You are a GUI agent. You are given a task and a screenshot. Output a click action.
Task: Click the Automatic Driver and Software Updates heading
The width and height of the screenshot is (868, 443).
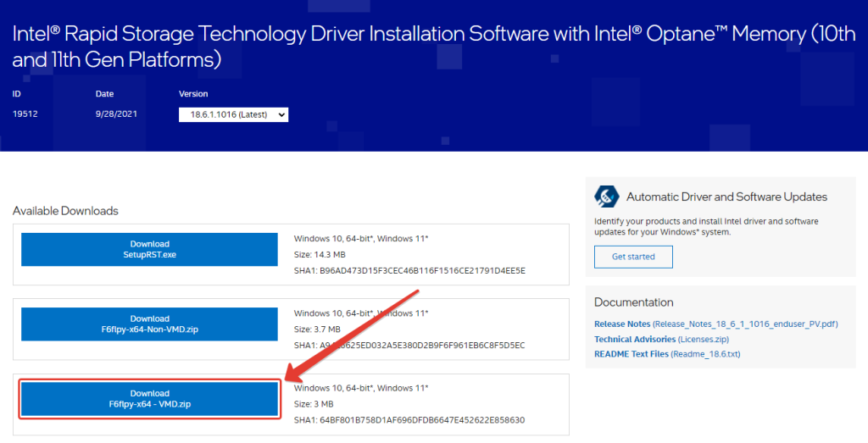coord(726,197)
